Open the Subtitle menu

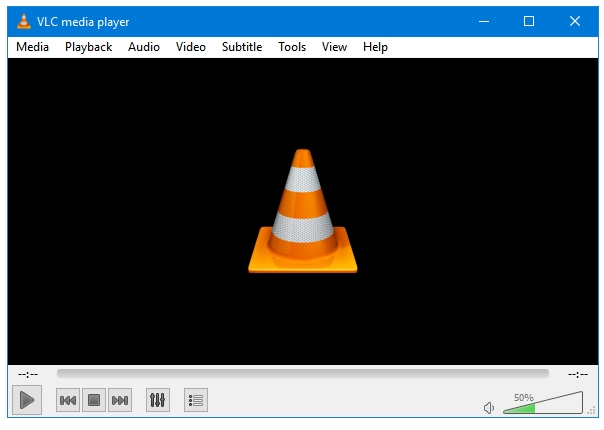[x=242, y=47]
